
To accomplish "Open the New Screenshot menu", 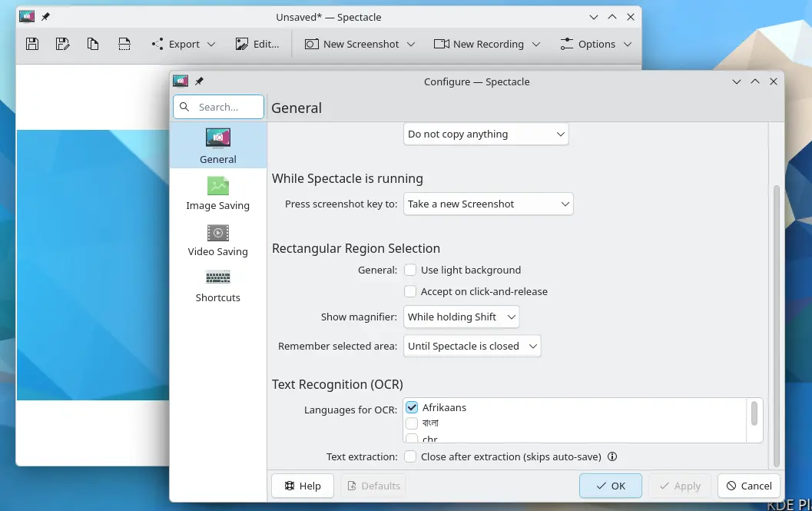I will tap(360, 44).
